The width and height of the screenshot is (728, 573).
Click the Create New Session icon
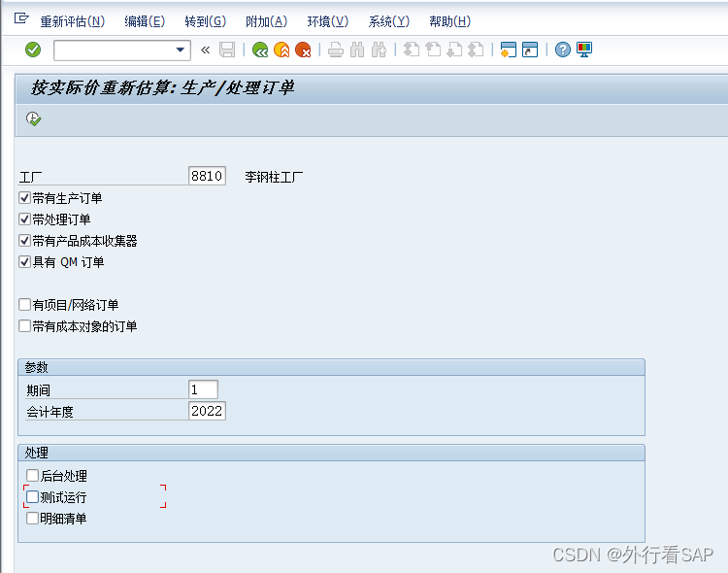coord(509,50)
